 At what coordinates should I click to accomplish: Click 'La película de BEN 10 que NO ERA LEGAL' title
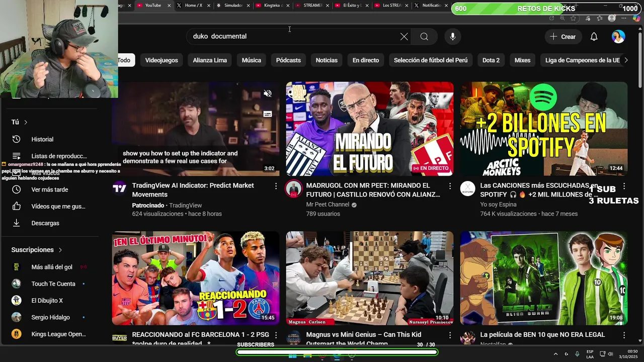542,335
